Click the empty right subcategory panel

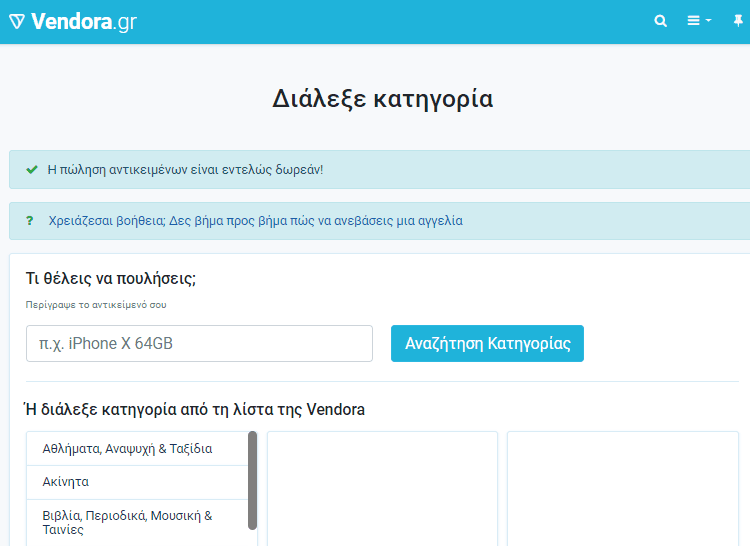pos(623,489)
